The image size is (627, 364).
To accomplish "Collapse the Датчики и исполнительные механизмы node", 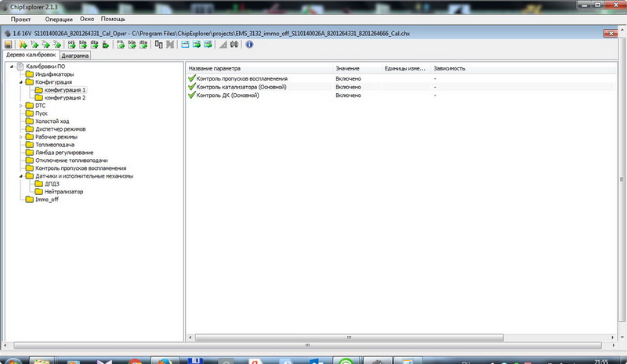I will [x=21, y=176].
